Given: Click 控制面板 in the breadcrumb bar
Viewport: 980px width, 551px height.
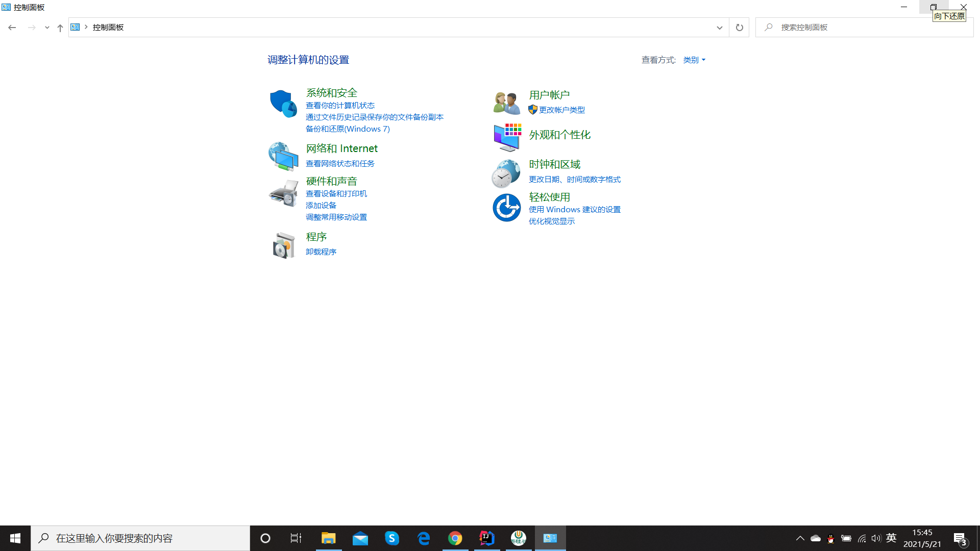Looking at the screenshot, I should (x=108, y=28).
